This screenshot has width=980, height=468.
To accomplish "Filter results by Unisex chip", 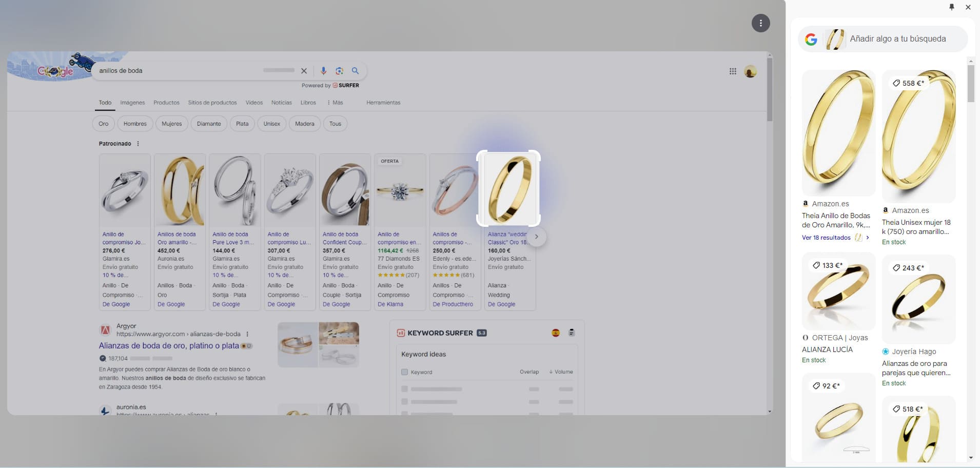I will click(x=272, y=124).
